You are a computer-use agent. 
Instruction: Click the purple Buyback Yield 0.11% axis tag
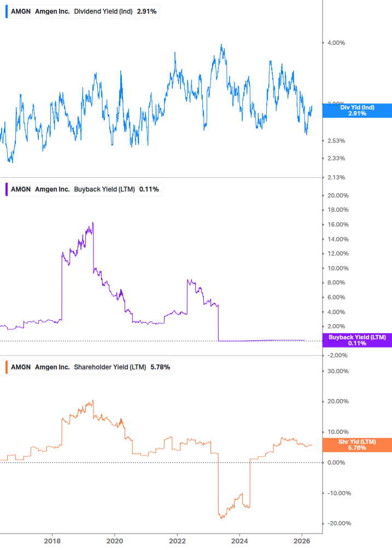[x=357, y=340]
